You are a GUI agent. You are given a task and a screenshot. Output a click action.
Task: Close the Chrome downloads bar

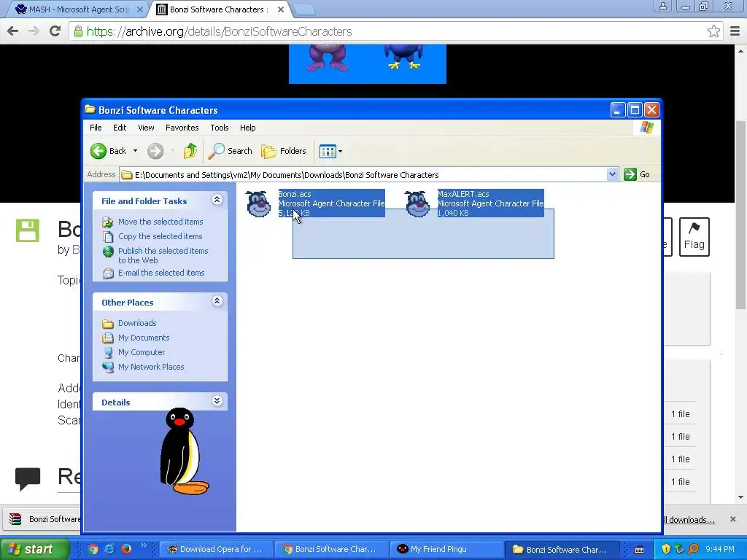733,519
